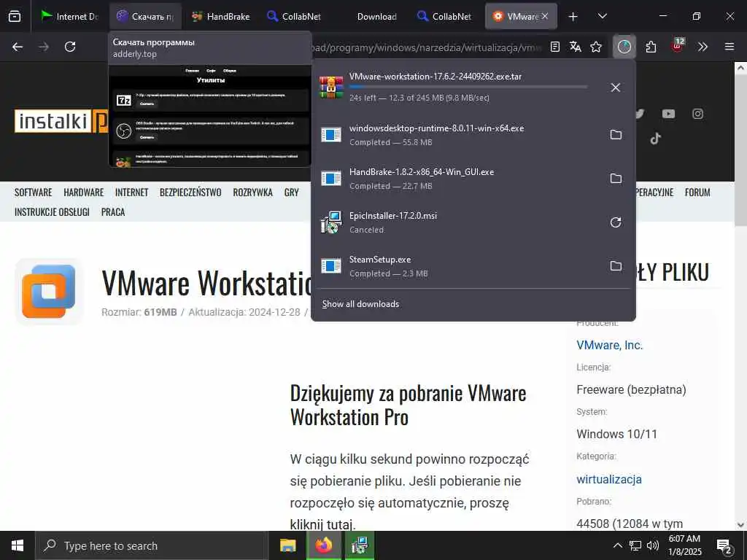747x560 pixels.
Task: Open clock showing 6:07 AM
Action: click(685, 545)
